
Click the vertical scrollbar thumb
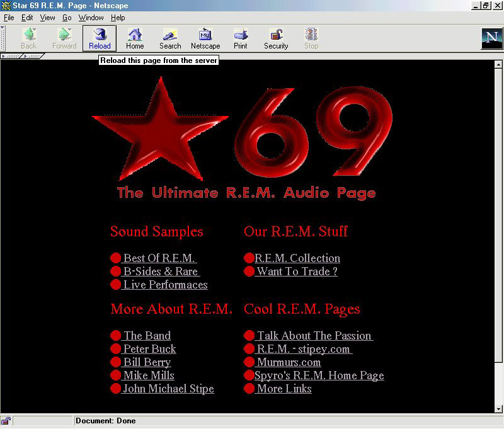498,215
